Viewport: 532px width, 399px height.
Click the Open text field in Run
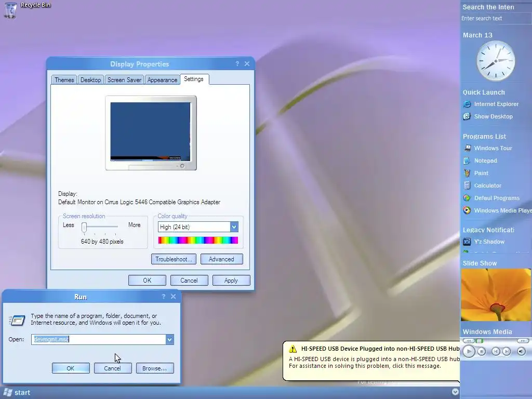click(99, 339)
